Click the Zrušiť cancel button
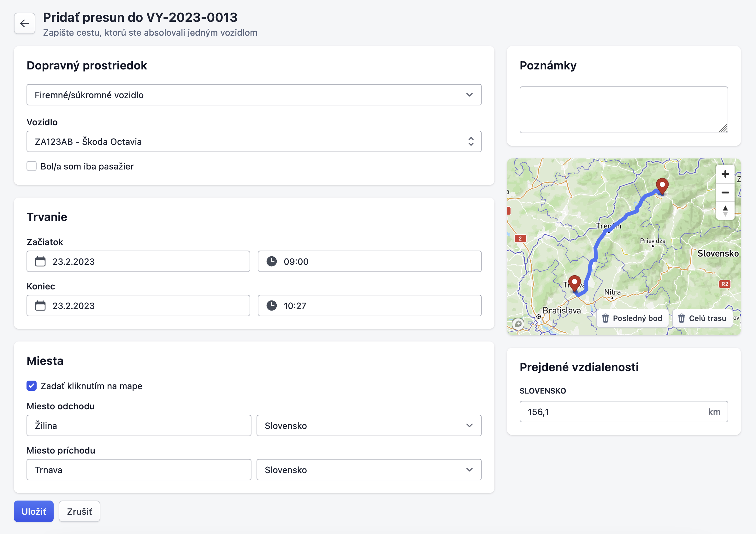The height and width of the screenshot is (534, 756). pos(79,511)
